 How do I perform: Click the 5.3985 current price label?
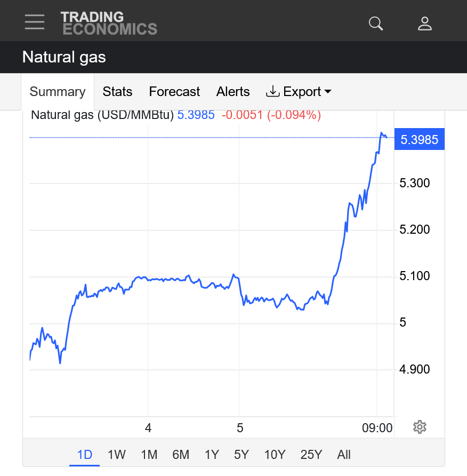click(419, 140)
